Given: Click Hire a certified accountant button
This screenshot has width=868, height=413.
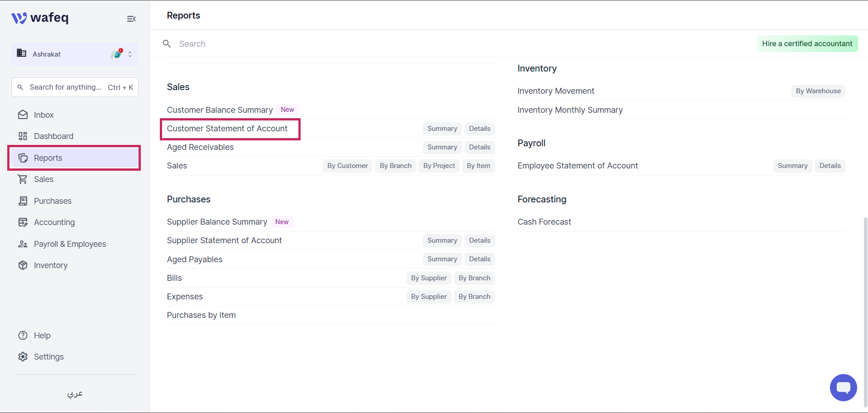Looking at the screenshot, I should point(807,43).
